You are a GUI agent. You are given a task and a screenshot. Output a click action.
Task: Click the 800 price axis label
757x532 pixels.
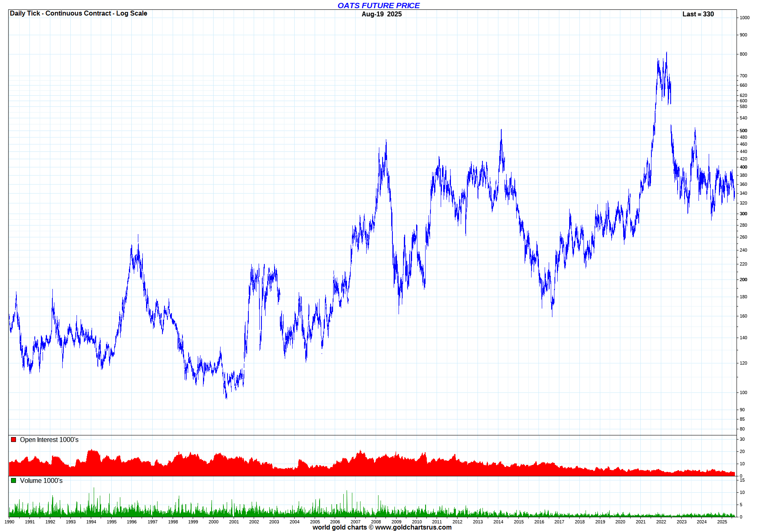click(743, 54)
